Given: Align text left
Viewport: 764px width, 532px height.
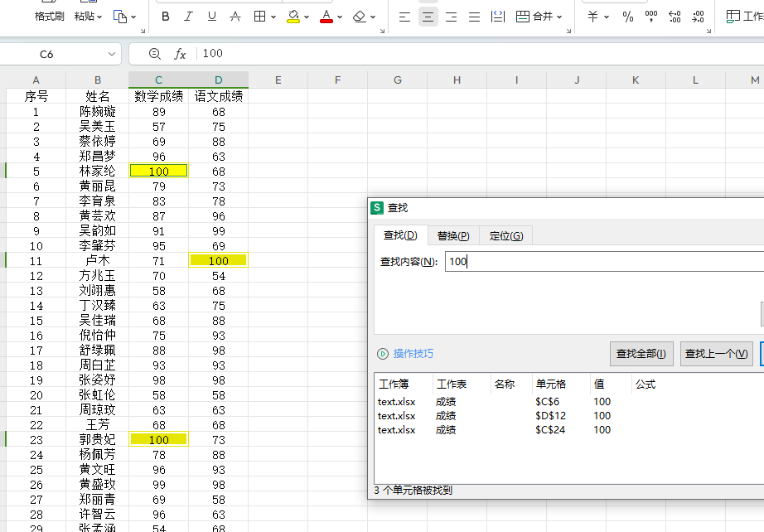Looking at the screenshot, I should tap(404, 17).
